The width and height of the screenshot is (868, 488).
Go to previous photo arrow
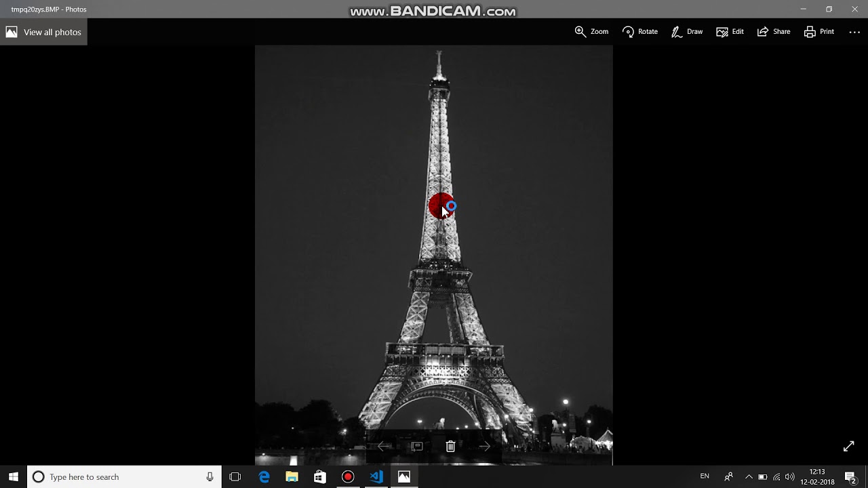383,446
